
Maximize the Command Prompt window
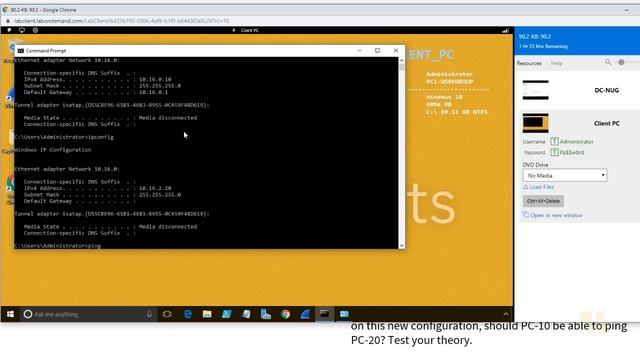378,51
